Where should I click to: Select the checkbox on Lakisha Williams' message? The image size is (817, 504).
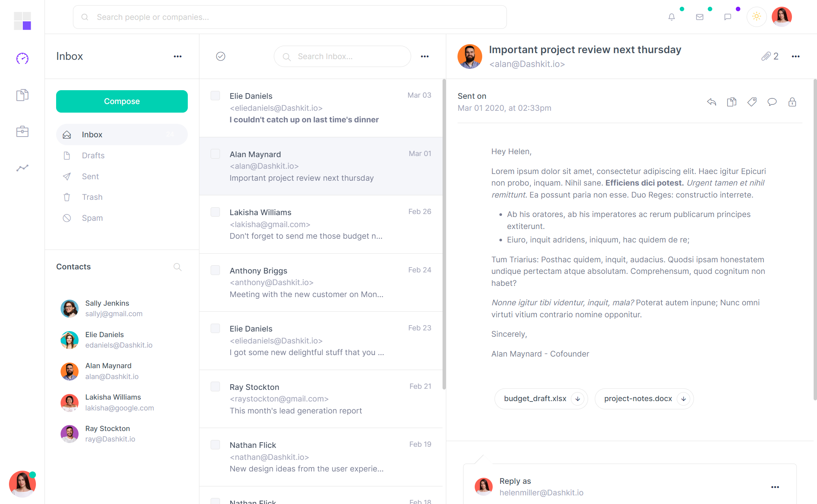pyautogui.click(x=215, y=212)
